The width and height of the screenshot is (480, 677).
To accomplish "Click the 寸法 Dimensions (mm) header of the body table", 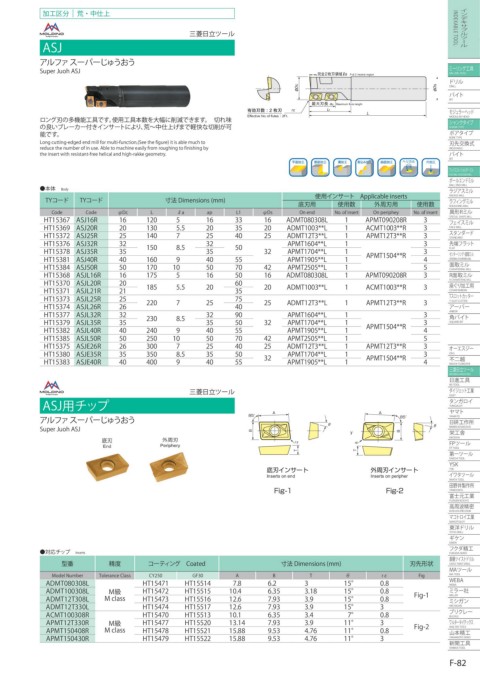I will [x=195, y=200].
